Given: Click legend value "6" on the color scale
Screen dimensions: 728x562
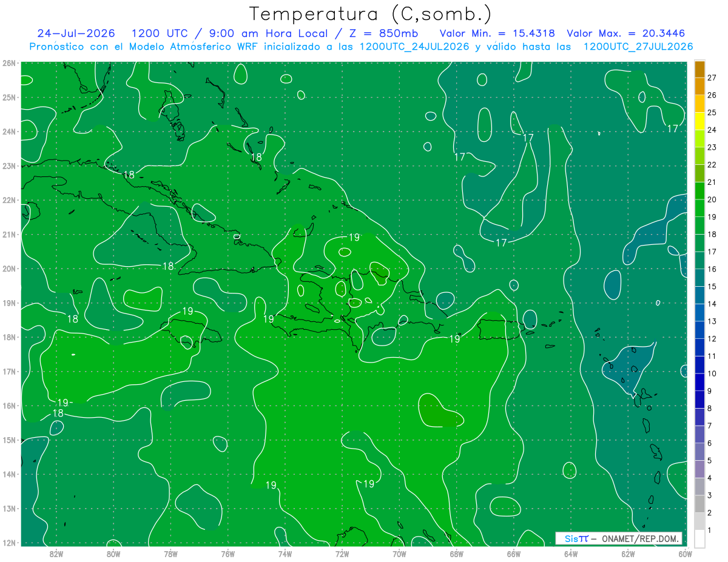Looking at the screenshot, I should (x=710, y=443).
